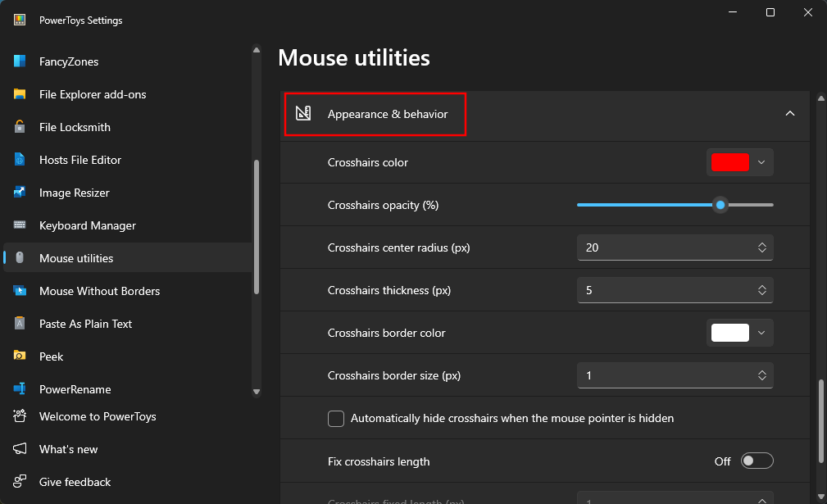
Task: Click the File Explorer add-ons folder icon
Action: tap(20, 94)
